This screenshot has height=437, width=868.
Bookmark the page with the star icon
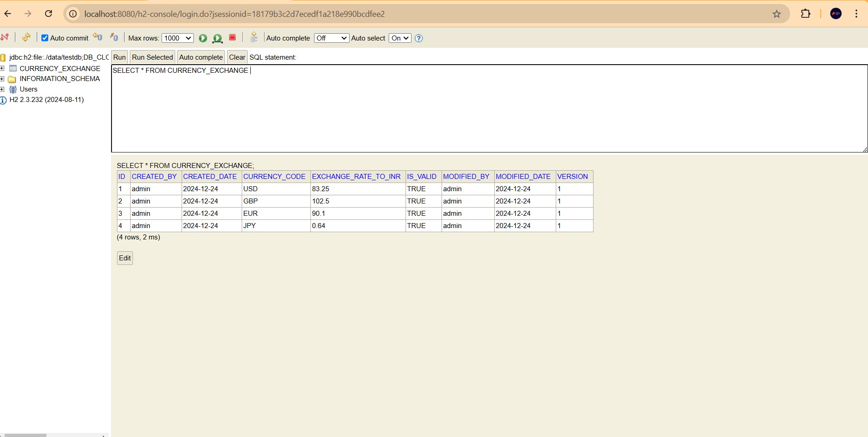point(777,14)
